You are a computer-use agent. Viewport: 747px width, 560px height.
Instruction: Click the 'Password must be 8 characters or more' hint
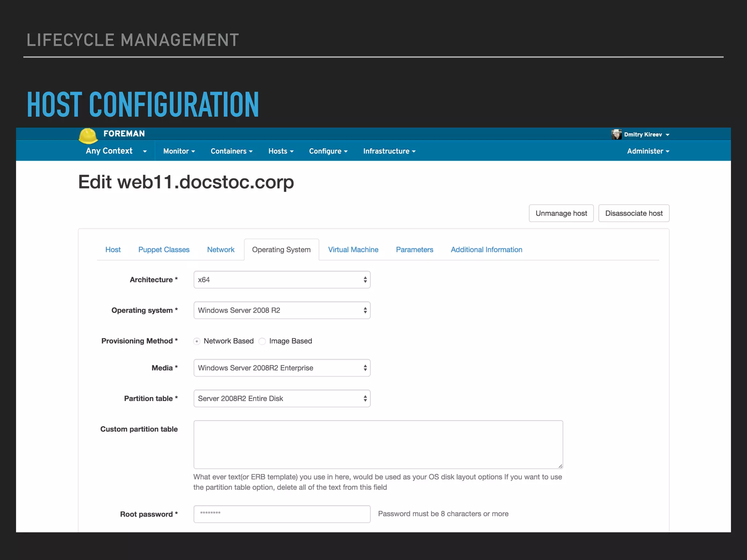443,514
